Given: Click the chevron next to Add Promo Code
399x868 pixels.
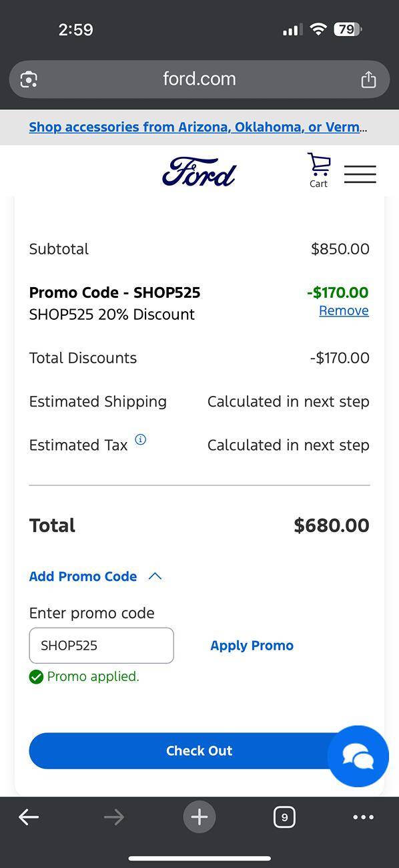Looking at the screenshot, I should pos(155,576).
